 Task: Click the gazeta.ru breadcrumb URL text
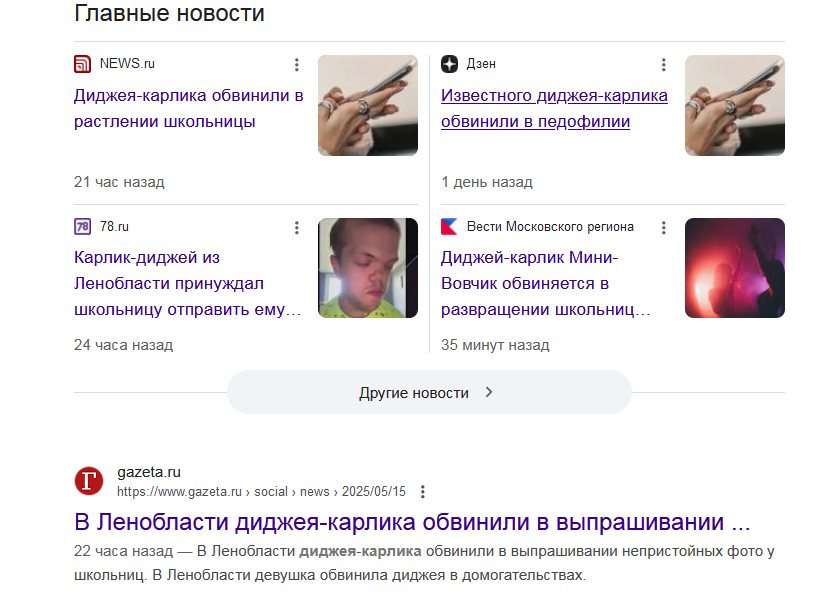click(x=261, y=492)
